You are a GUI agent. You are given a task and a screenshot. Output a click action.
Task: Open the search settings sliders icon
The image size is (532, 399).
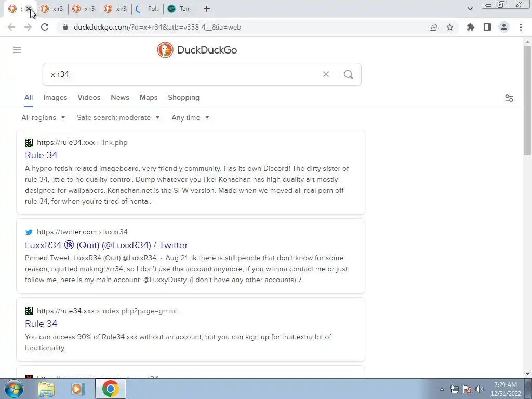pos(509,98)
